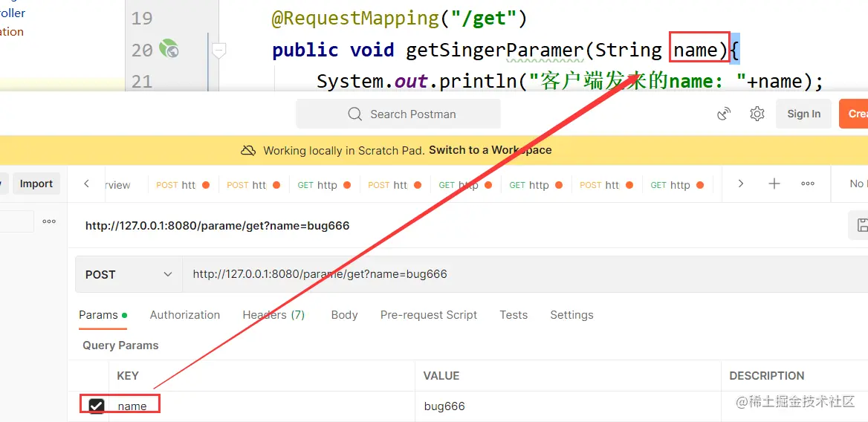Click the Sign In button
Screen dimensions: 868x422
click(x=803, y=114)
